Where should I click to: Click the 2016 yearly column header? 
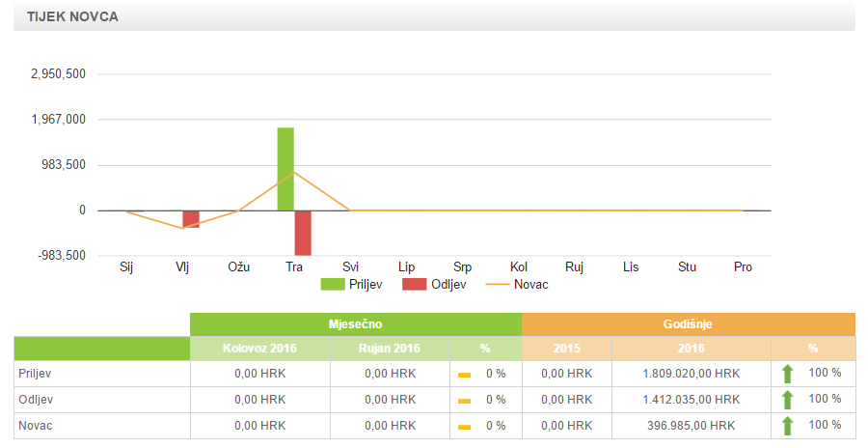(x=691, y=349)
